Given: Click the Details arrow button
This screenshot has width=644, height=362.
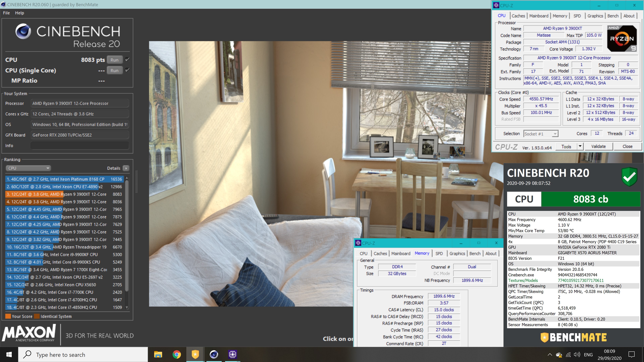Looking at the screenshot, I should [x=126, y=168].
